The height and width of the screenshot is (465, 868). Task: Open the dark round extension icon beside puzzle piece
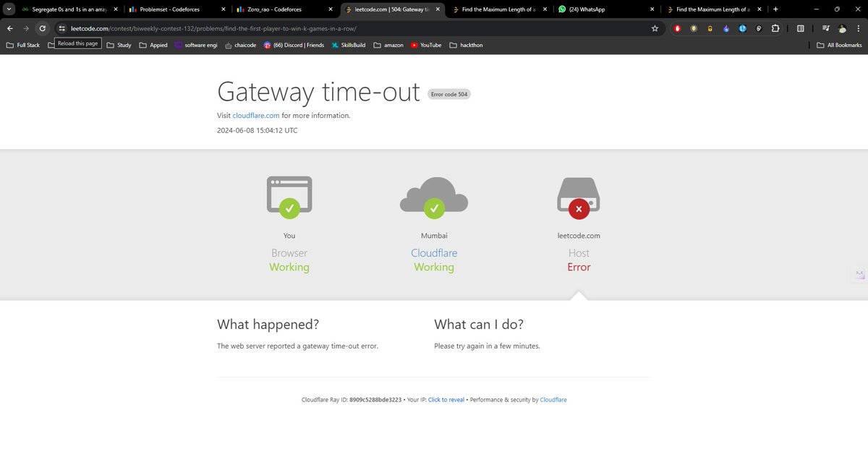(x=759, y=28)
